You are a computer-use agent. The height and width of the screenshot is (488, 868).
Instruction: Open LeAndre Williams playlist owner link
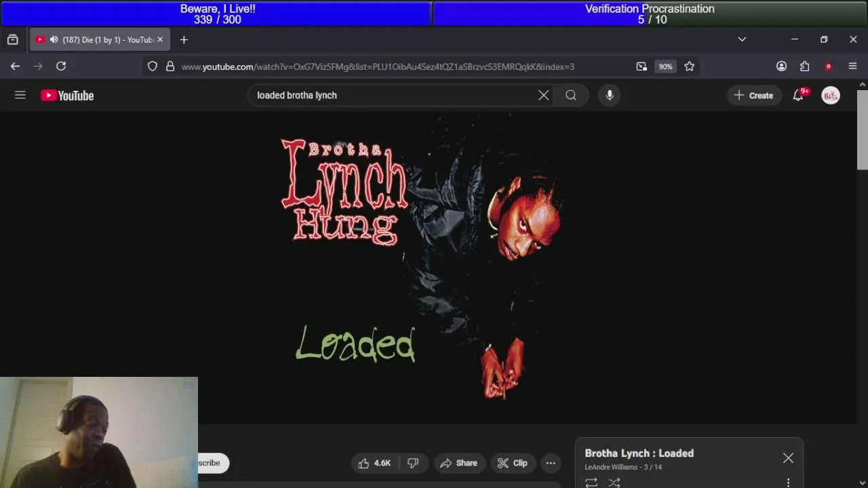click(x=611, y=467)
